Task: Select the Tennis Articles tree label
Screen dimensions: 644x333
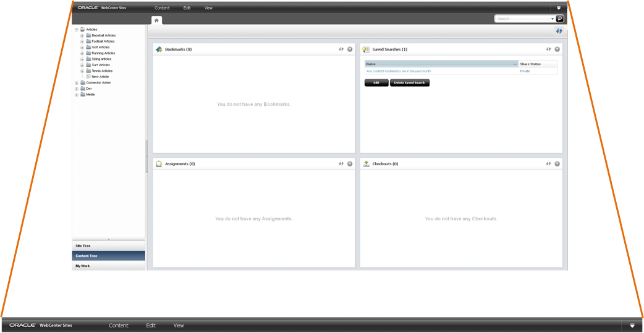Action: pos(102,71)
